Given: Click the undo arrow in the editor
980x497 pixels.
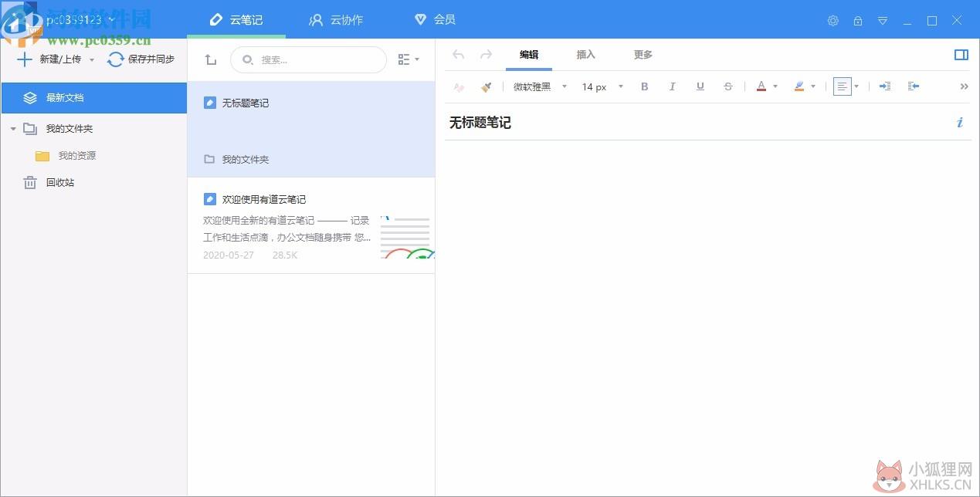Looking at the screenshot, I should (x=458, y=54).
